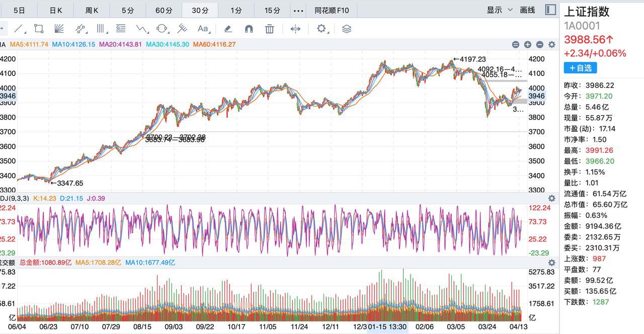This screenshot has height=334, width=644.
Task: Click the KDJ J:0.39 value label
Action: pos(96,198)
